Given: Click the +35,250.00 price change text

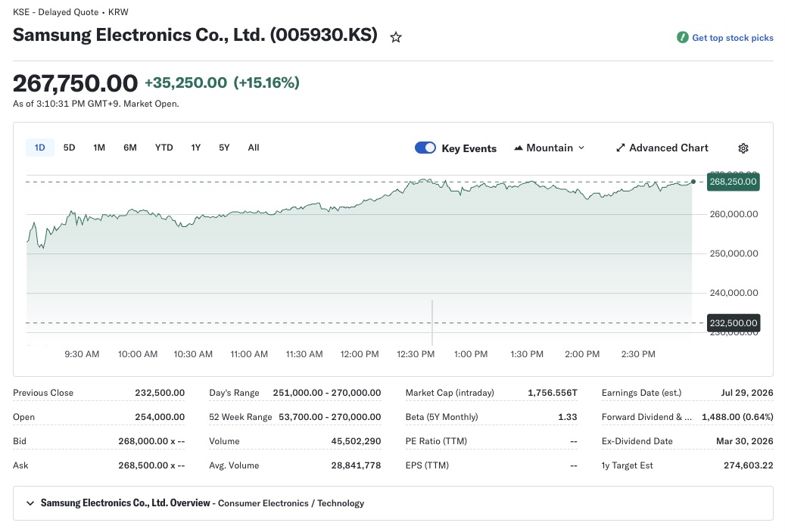Looking at the screenshot, I should [x=185, y=82].
